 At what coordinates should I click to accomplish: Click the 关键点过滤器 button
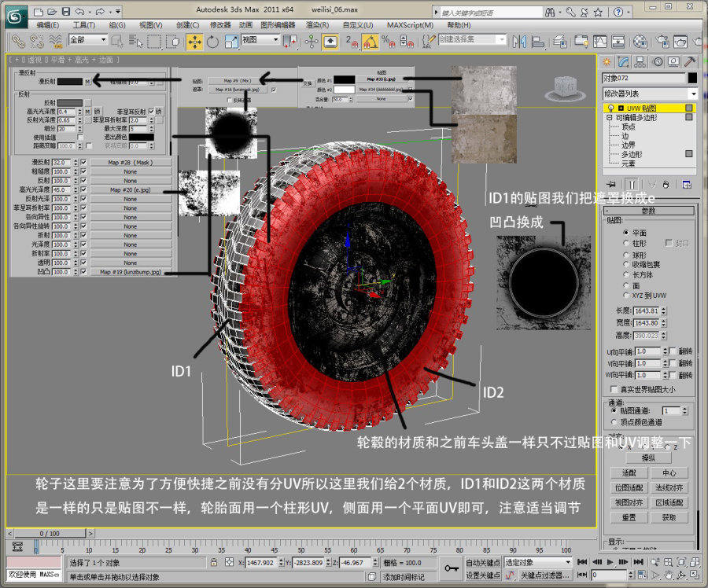(x=544, y=575)
